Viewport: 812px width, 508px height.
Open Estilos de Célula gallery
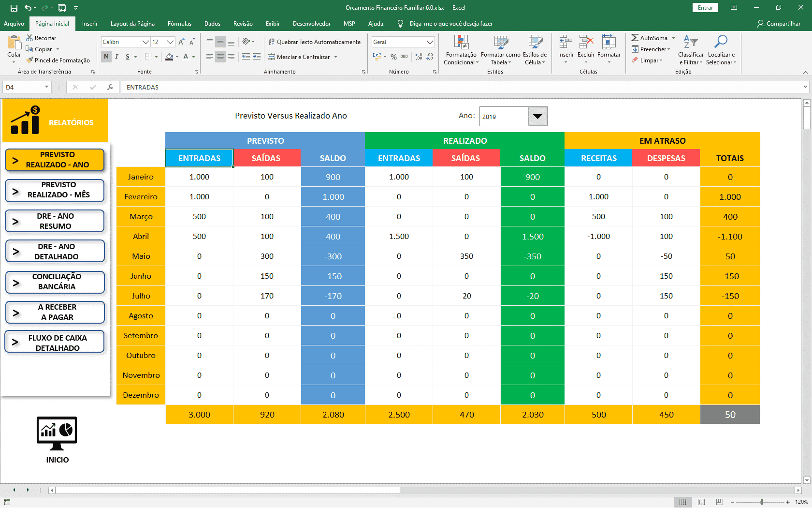coord(535,50)
